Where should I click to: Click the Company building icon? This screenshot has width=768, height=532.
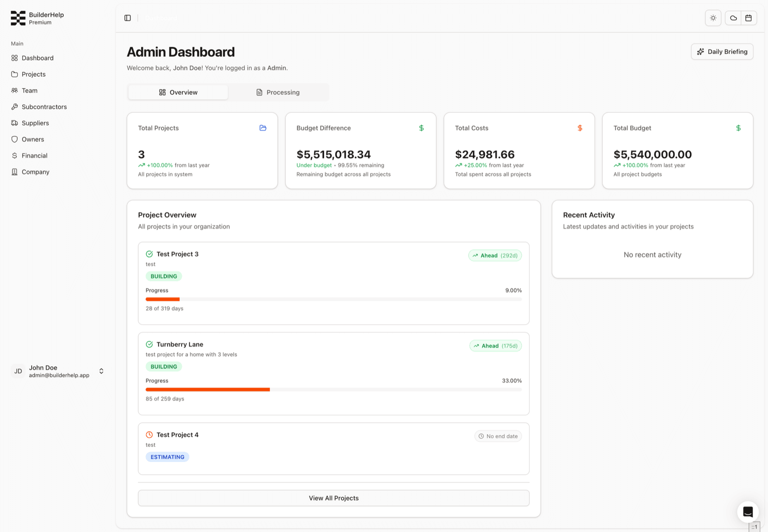[14, 172]
